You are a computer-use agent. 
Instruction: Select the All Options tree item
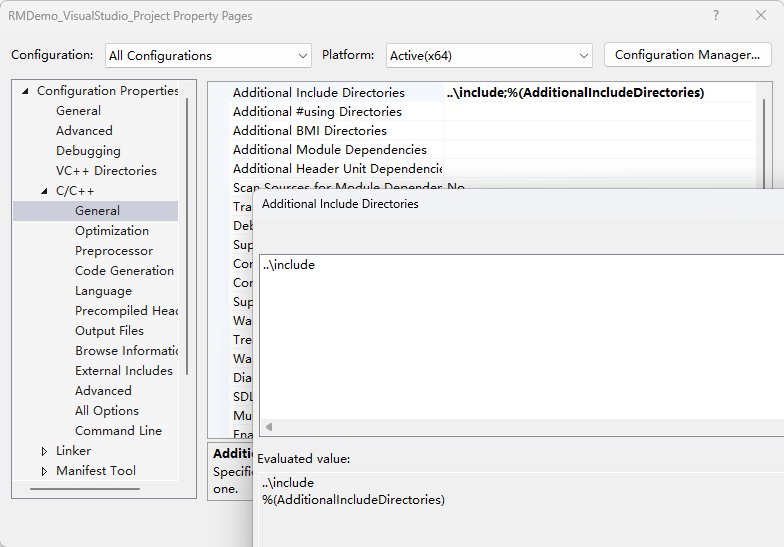(106, 411)
